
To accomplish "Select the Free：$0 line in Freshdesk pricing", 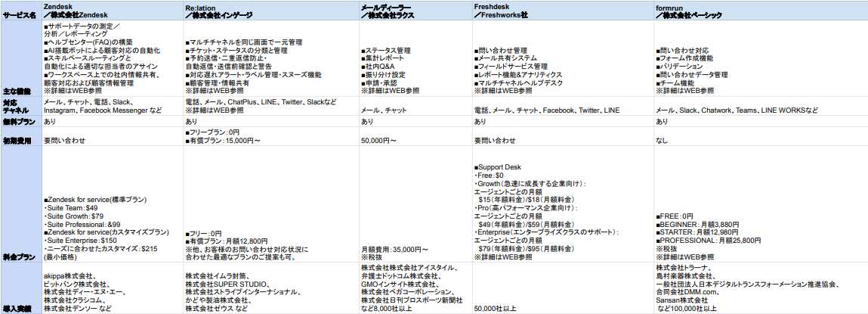I will (x=489, y=176).
